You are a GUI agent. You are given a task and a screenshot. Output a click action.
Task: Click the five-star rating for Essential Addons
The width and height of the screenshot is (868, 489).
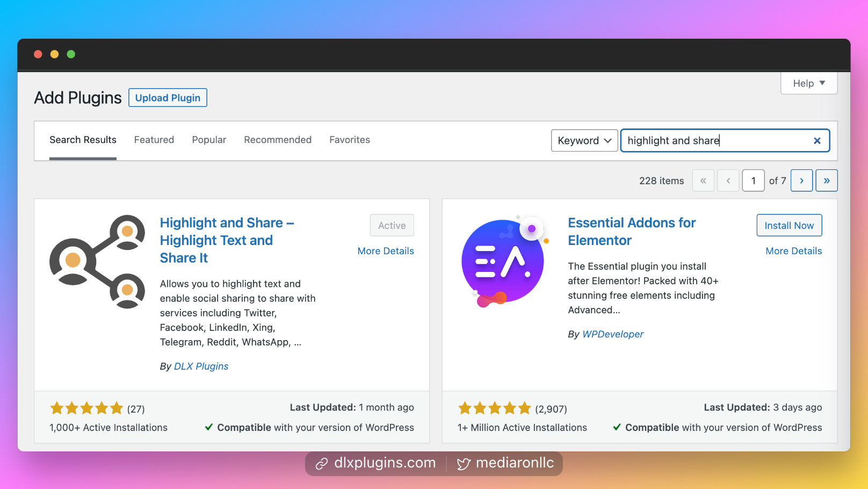[495, 409]
